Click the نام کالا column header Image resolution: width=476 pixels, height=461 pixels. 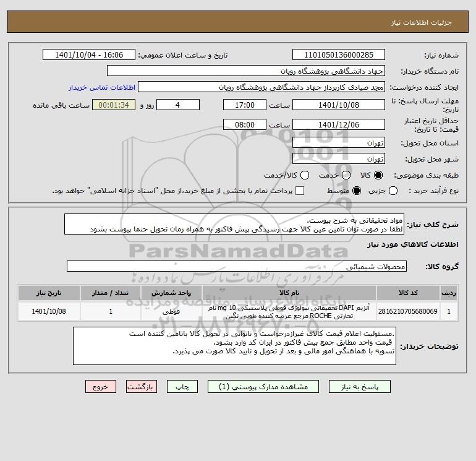[289, 293]
